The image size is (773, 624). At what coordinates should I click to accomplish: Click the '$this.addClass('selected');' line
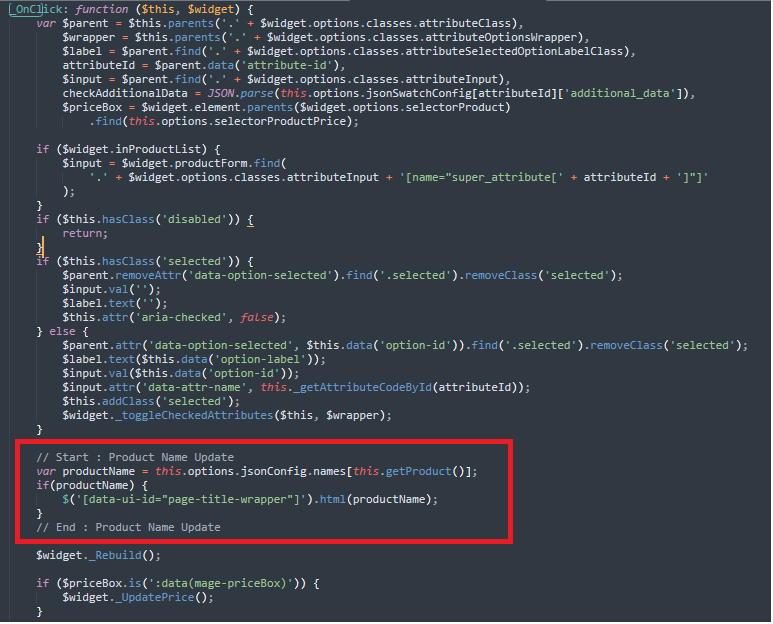[151, 401]
